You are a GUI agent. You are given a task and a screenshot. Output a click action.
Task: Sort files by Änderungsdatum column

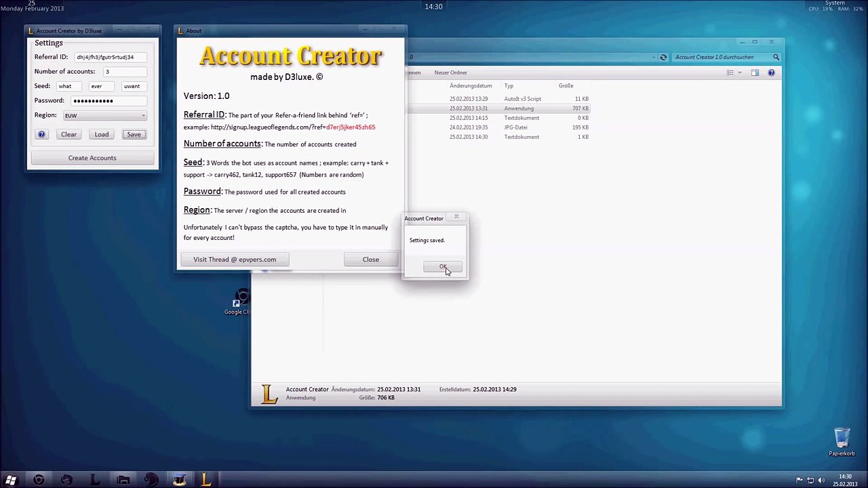[471, 86]
